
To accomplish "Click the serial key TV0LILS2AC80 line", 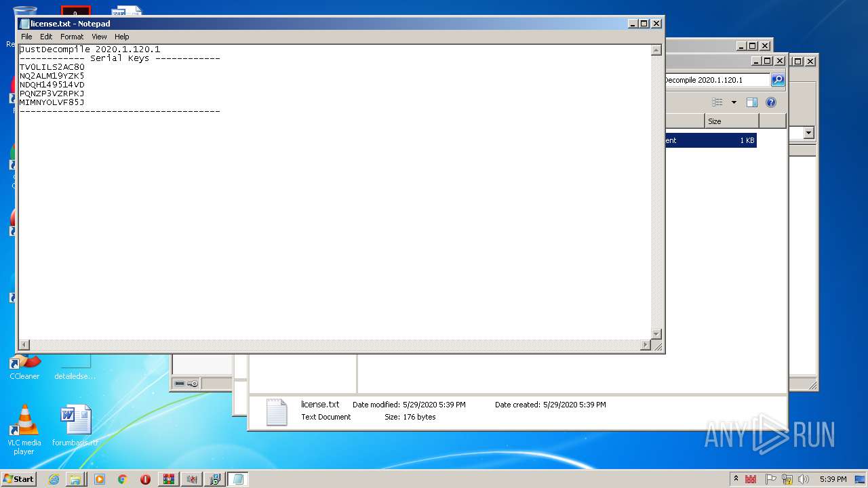I will point(52,67).
